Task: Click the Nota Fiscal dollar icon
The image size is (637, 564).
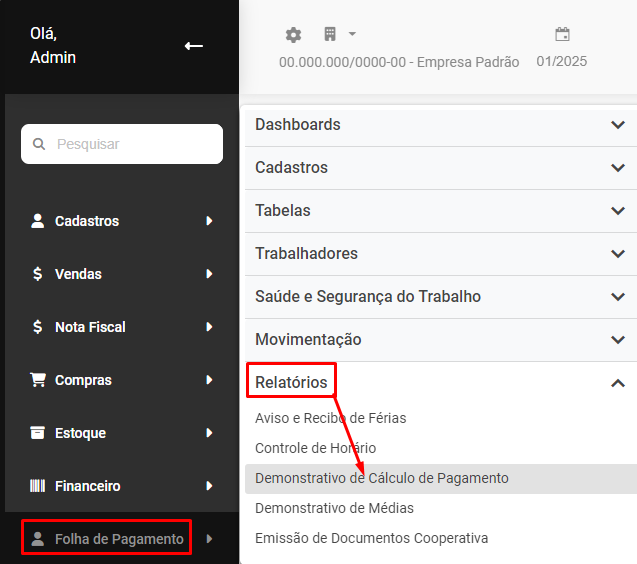Action: [37, 327]
